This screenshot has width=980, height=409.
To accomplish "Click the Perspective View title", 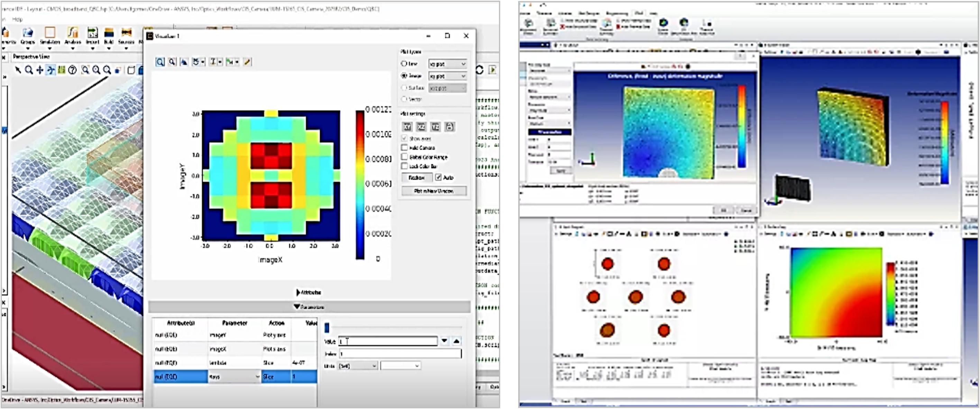I will 31,57.
